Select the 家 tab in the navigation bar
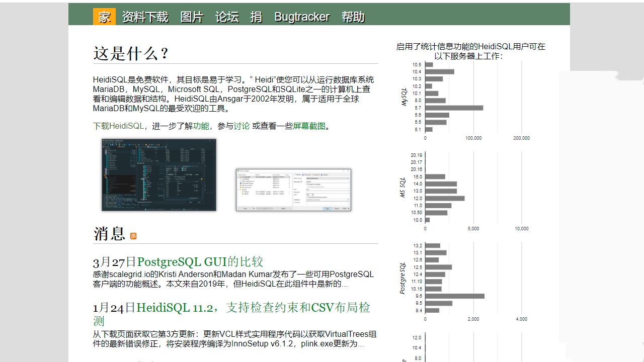644x362 pixels. (x=104, y=17)
